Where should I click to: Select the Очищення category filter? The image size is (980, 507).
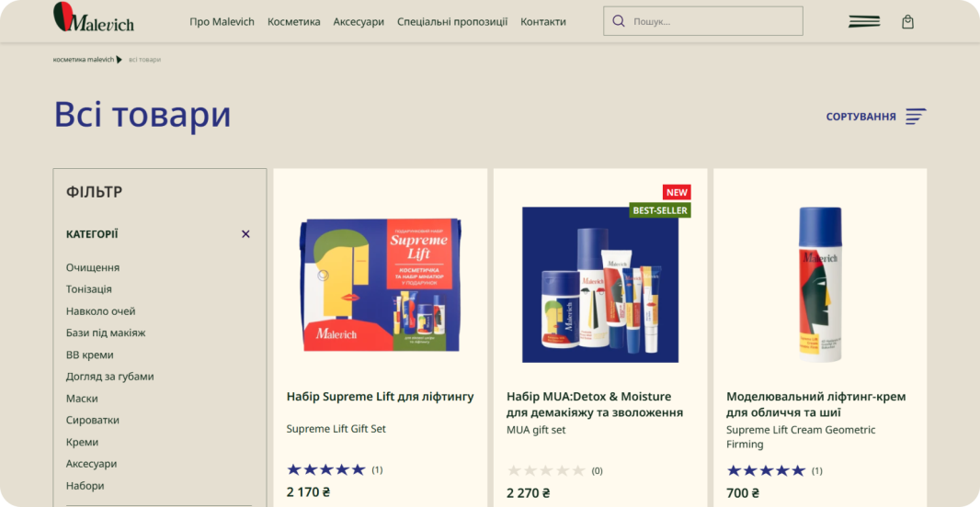point(93,267)
